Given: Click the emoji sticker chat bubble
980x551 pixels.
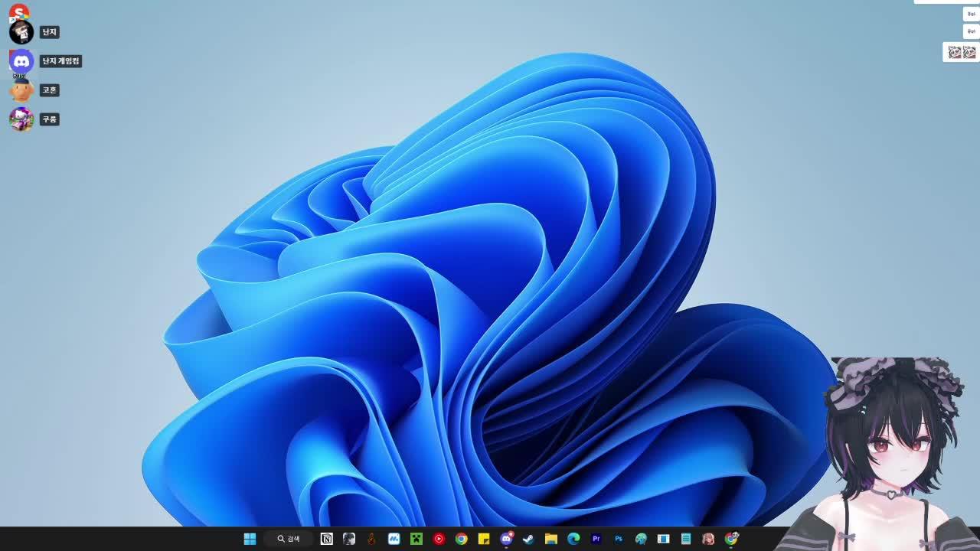Looking at the screenshot, I should tap(962, 52).
